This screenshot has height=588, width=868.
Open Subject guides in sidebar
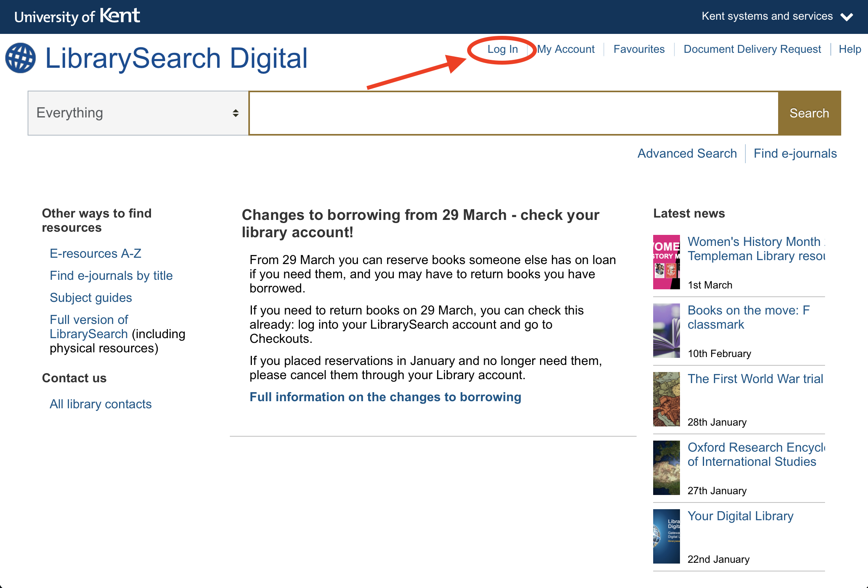tap(91, 298)
